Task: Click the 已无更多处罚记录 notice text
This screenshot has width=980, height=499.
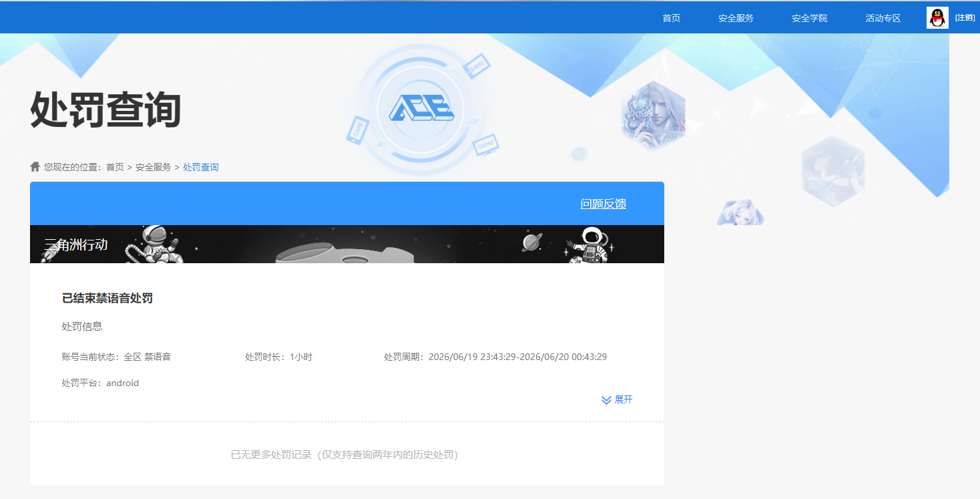Action: click(x=347, y=455)
